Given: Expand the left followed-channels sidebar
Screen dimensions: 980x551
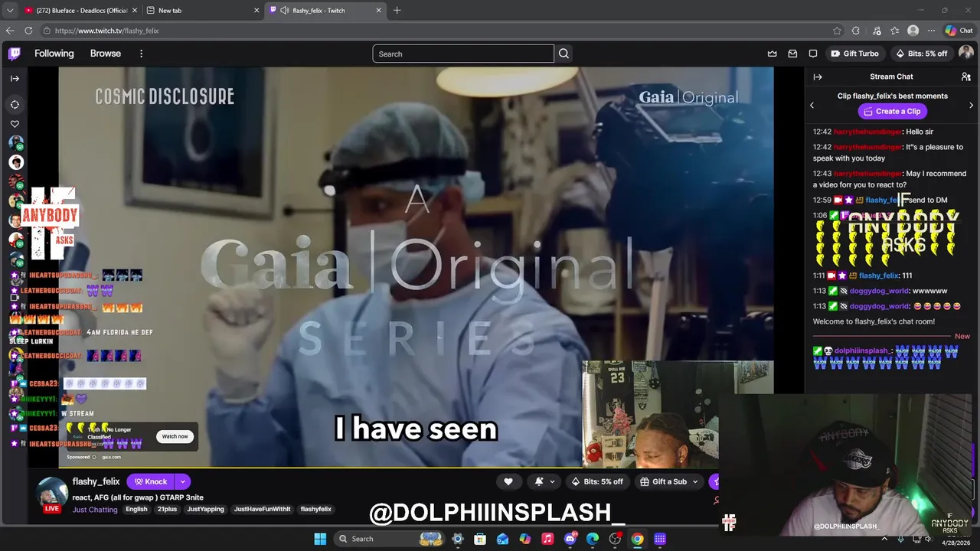Looking at the screenshot, I should click(x=15, y=78).
